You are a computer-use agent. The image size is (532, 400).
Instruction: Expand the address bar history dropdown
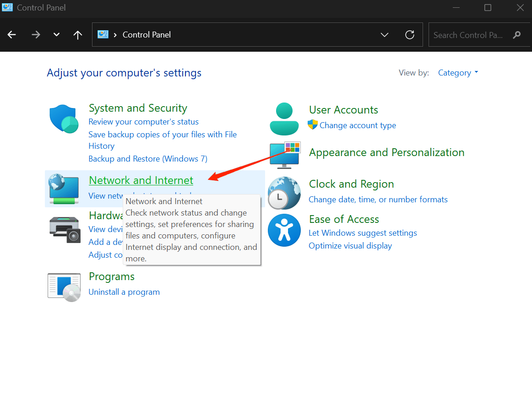pos(385,35)
